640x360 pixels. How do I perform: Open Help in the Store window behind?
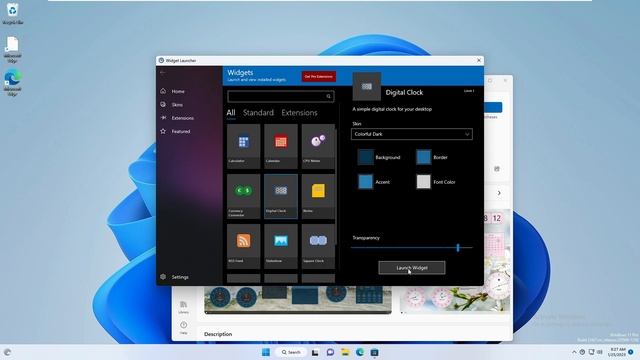coord(183,328)
